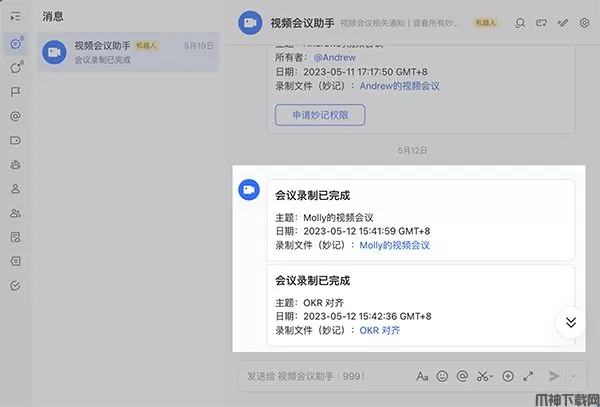This screenshot has height=407, width=600.
Task: Jump to latest messages with double-chevron button
Action: pos(571,322)
